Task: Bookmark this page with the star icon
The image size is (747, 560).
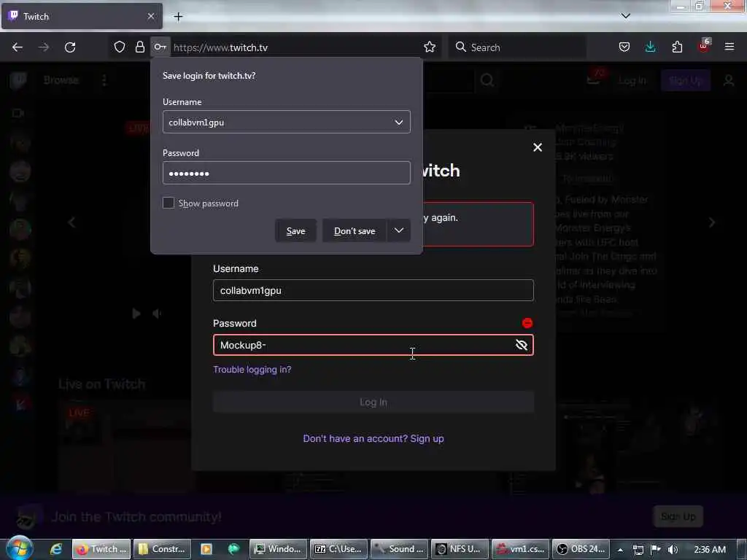Action: (430, 47)
